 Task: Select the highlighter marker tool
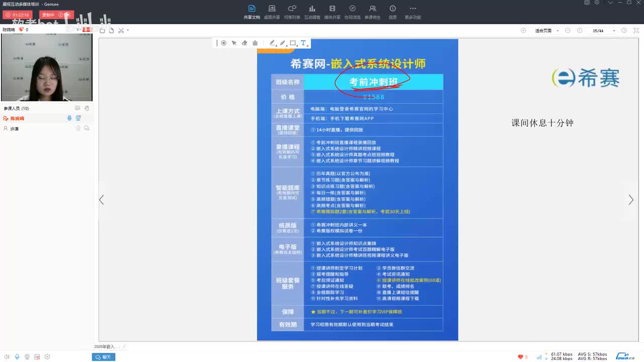283,43
